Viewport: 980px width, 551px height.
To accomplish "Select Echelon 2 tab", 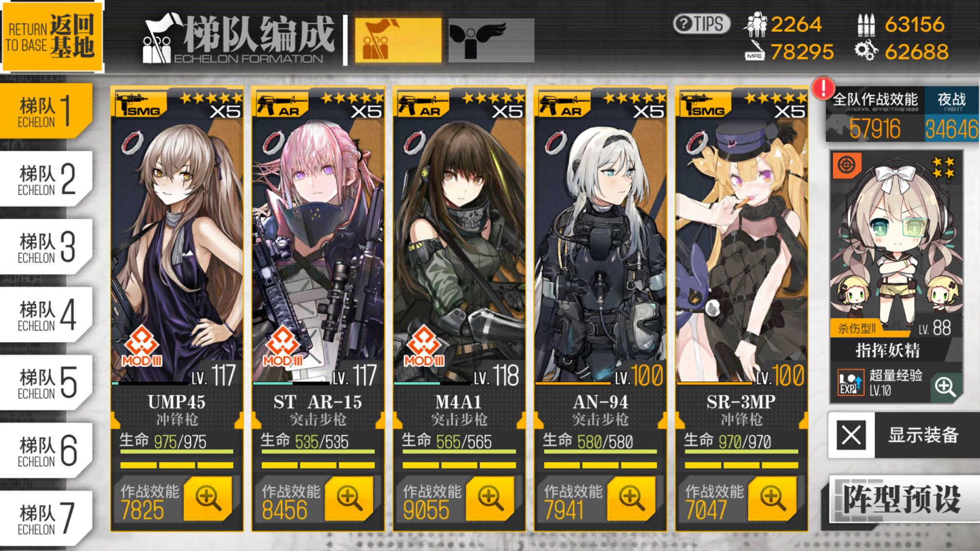I will (47, 179).
